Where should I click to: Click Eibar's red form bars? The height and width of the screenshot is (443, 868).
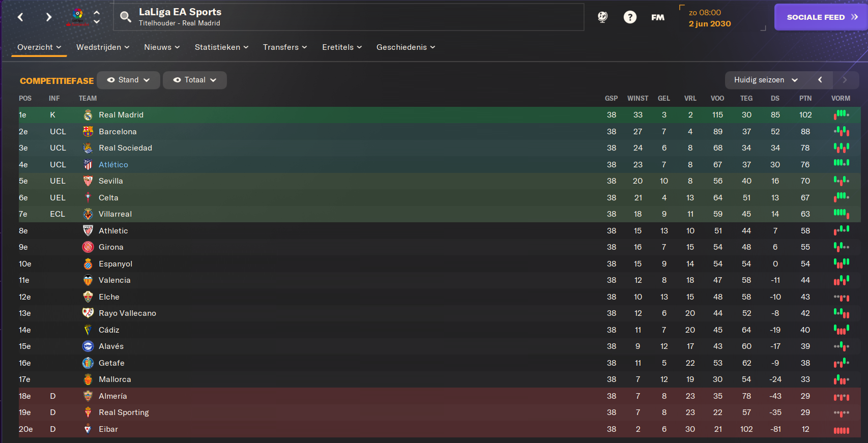pos(841,430)
